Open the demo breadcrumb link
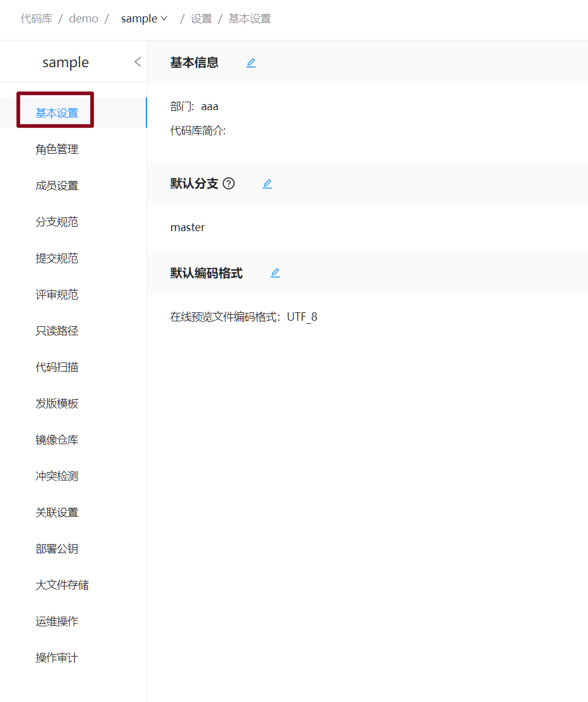The height and width of the screenshot is (702, 588). [83, 19]
